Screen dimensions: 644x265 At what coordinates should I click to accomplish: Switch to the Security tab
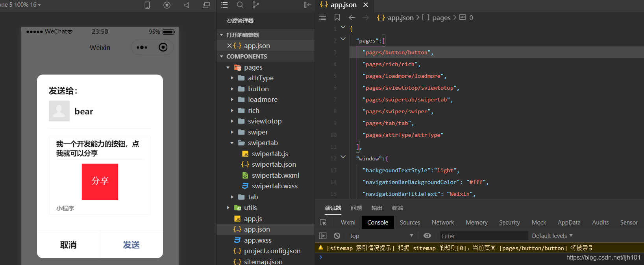click(509, 223)
